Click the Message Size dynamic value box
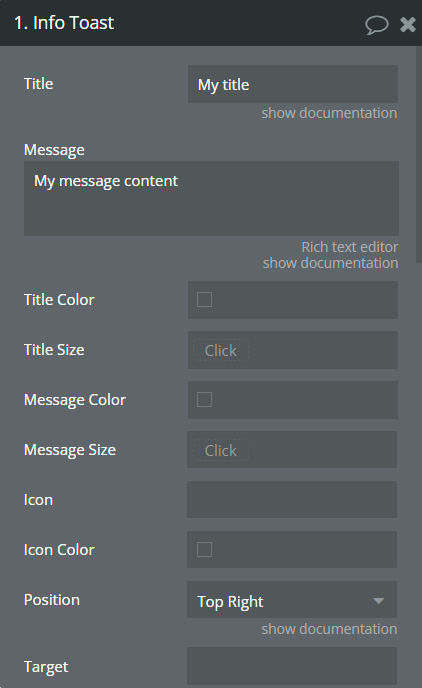 221,451
